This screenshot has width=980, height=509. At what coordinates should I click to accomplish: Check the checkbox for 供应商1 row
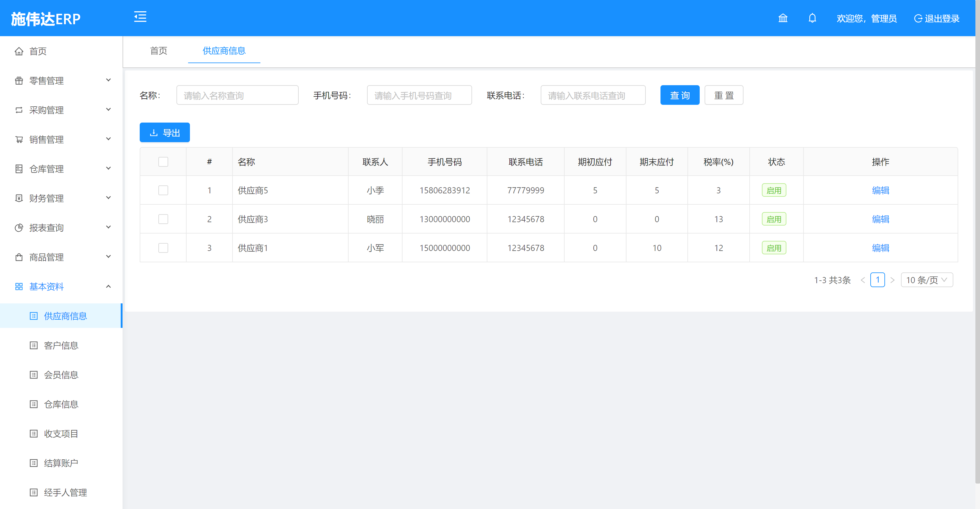tap(163, 248)
